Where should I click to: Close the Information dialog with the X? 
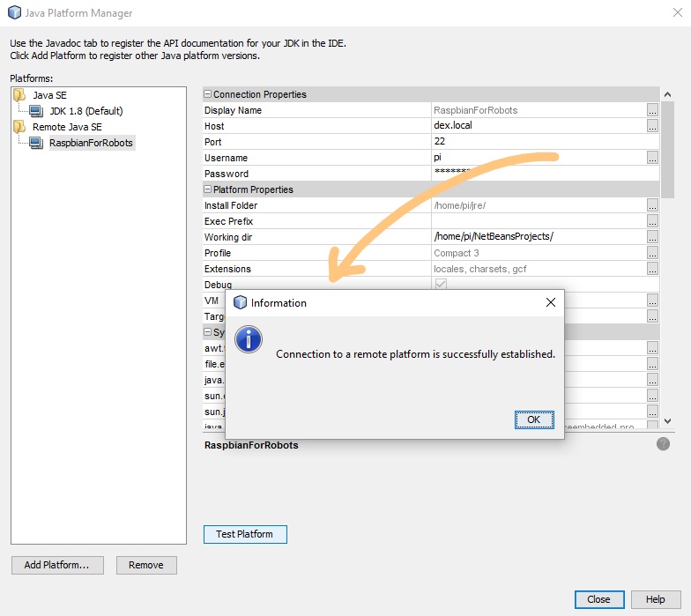coord(550,302)
